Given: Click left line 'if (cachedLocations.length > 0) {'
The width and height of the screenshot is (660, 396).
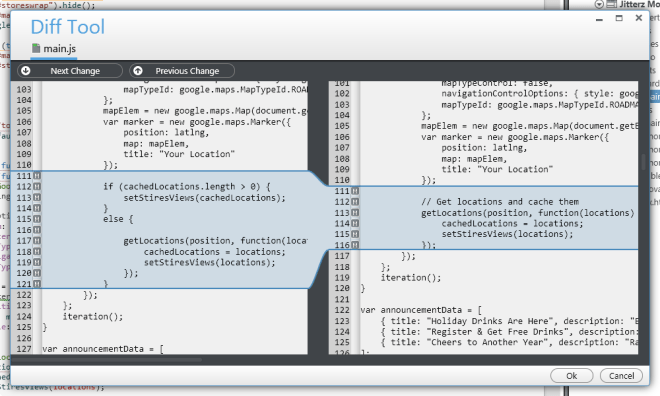Looking at the screenshot, I should tap(187, 186).
